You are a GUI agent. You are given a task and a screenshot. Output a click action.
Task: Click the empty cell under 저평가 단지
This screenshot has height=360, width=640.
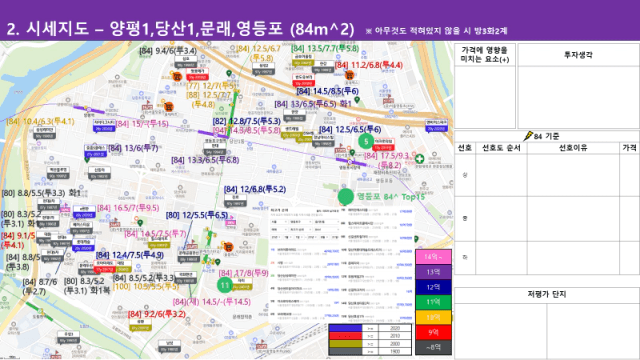coord(501,331)
